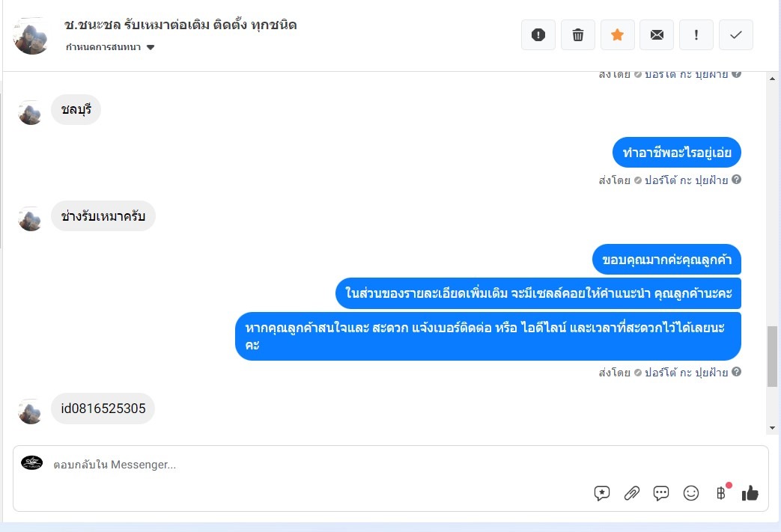Delete conversation using the trash icon
This screenshot has width=781, height=532.
pos(578,35)
